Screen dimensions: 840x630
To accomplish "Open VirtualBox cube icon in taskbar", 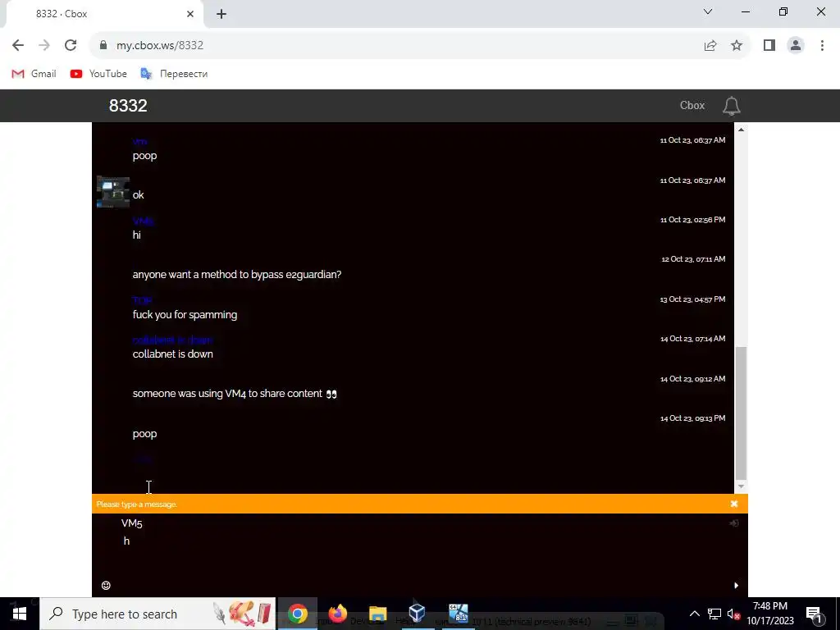I will (x=417, y=614).
